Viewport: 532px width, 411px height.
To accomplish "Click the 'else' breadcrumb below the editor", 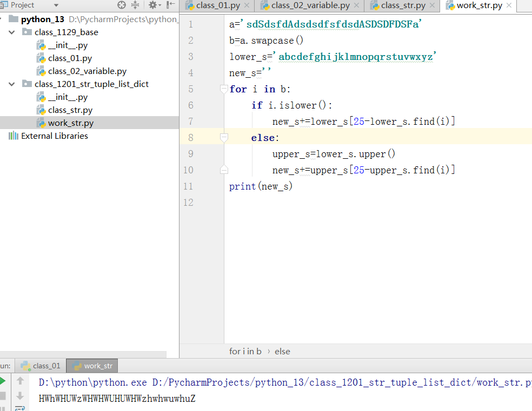I will click(x=282, y=351).
